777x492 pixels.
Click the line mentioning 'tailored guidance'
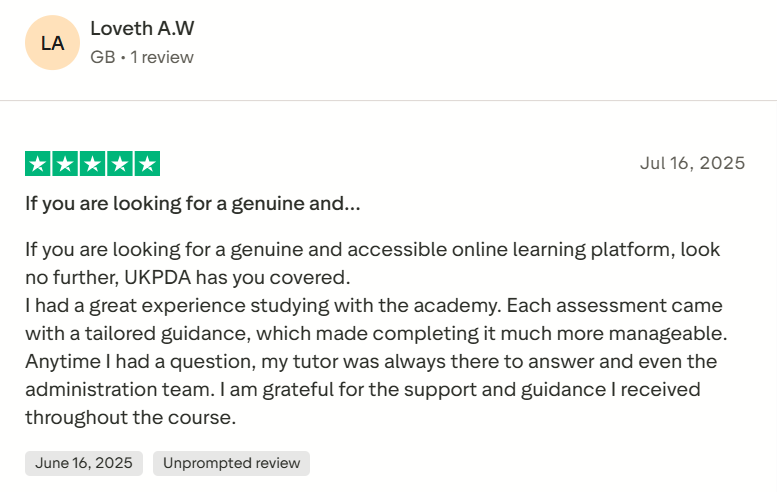tap(375, 333)
